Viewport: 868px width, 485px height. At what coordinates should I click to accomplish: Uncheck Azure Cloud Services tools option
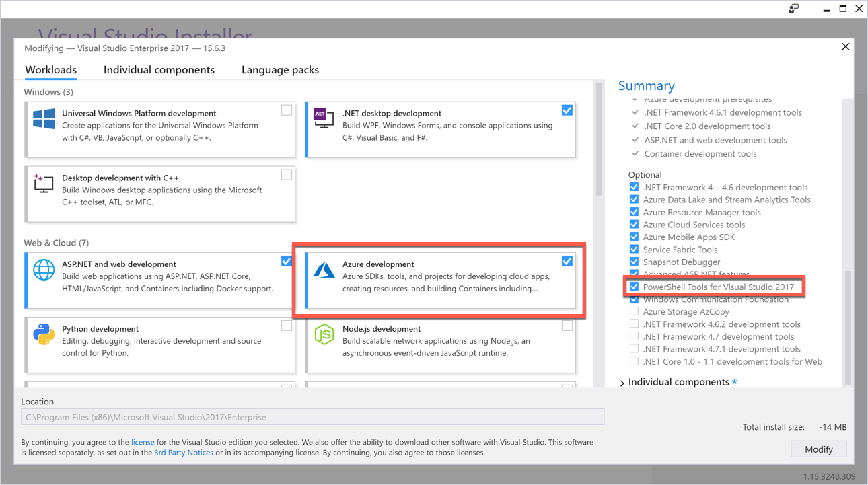(x=634, y=225)
